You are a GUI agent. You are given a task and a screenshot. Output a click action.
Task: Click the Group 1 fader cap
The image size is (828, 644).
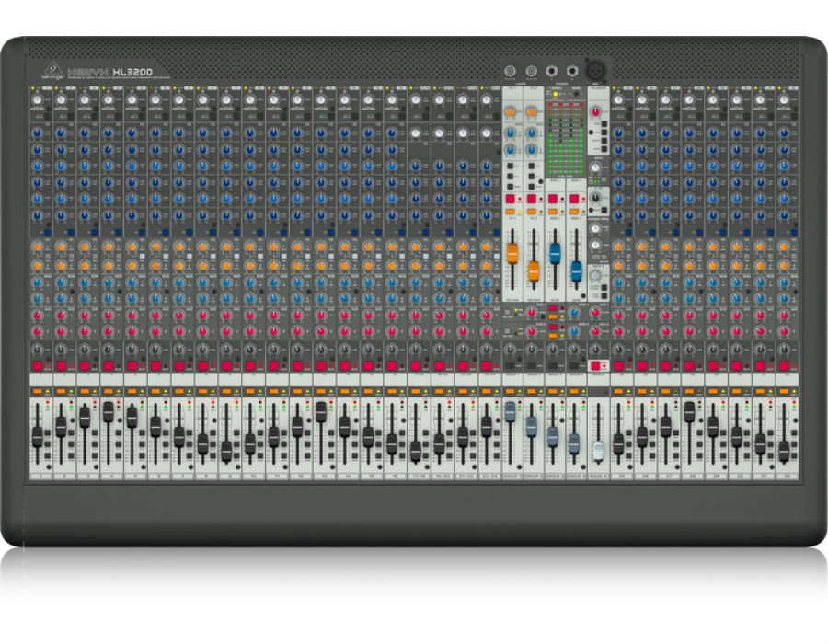tap(510, 413)
